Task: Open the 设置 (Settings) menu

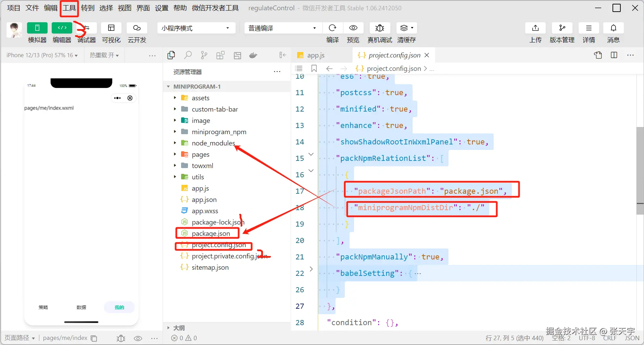Action: pos(162,8)
